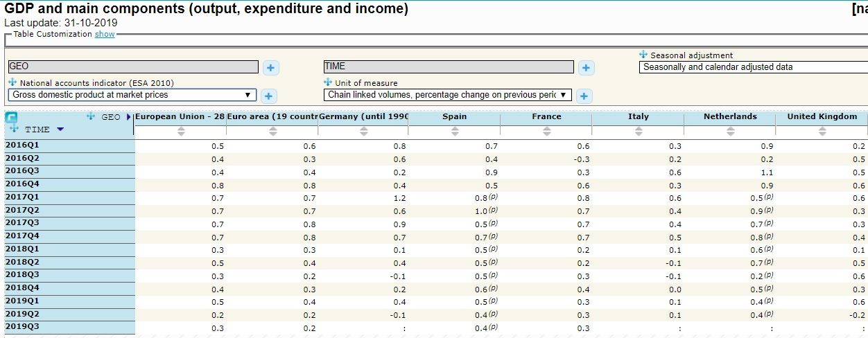This screenshot has width=868, height=338.
Task: Click the Table Customization show link
Action: (105, 34)
